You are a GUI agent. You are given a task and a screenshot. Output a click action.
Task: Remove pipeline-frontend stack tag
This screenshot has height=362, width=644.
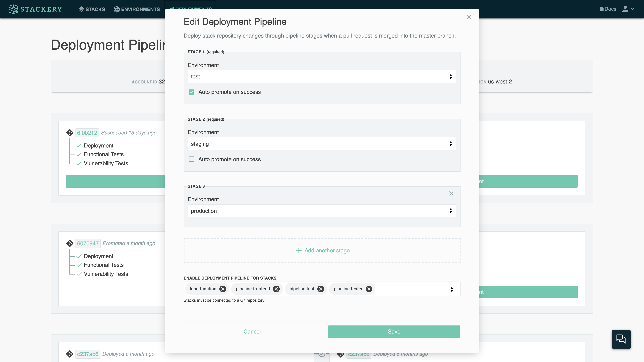tap(276, 289)
